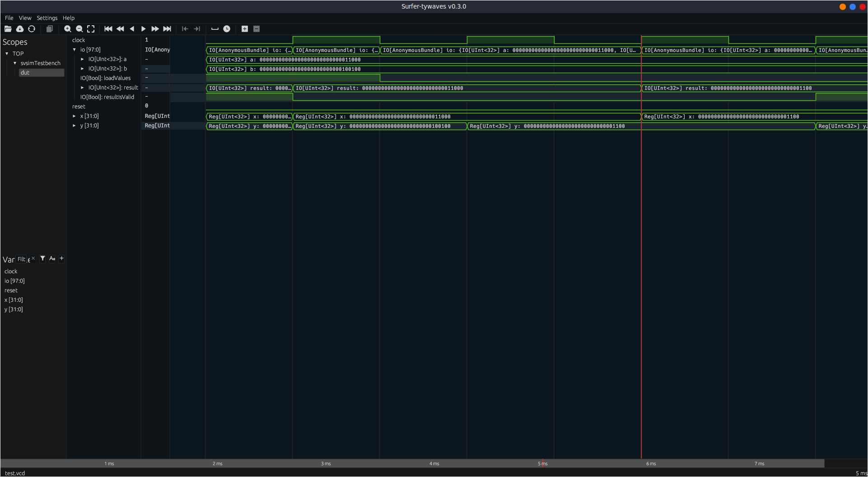Reload the waveform file
Screen dimensions: 868x477
click(32, 29)
